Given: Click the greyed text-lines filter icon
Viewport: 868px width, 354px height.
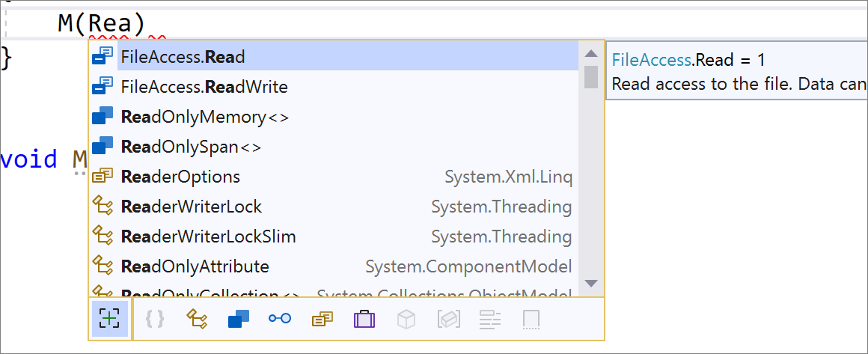Looking at the screenshot, I should (x=490, y=319).
